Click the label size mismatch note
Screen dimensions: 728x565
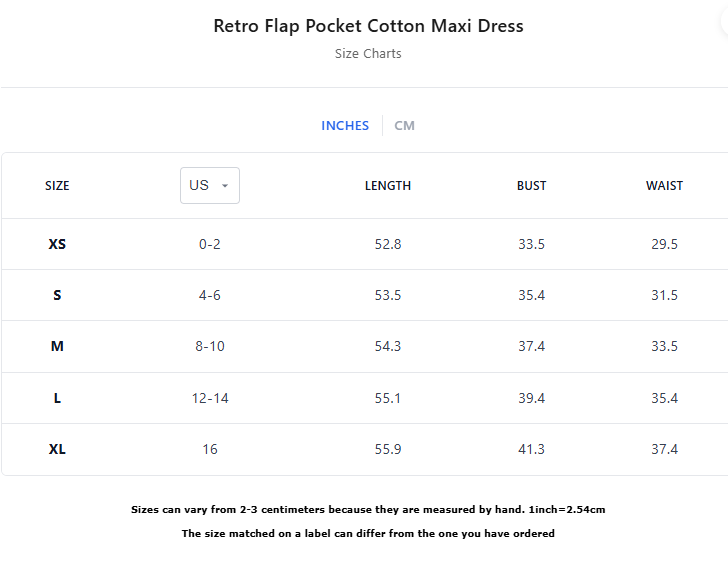pyautogui.click(x=368, y=534)
